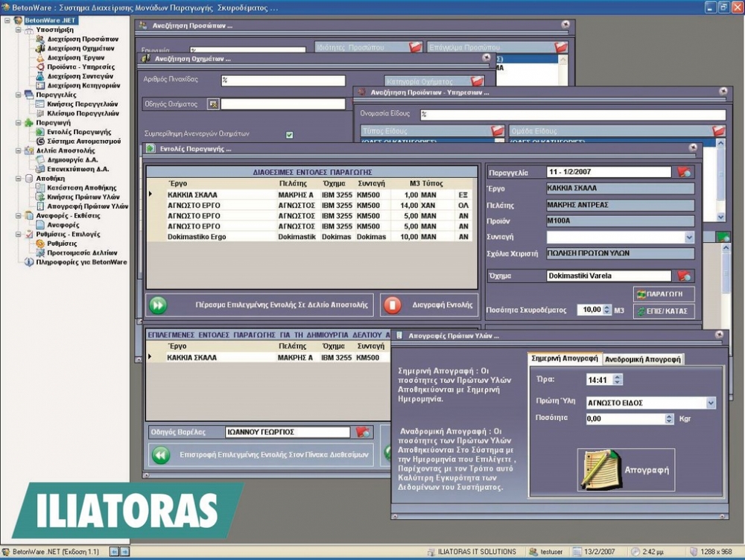Click the status bar left navigation arrow
The width and height of the screenshot is (745, 560).
click(x=114, y=552)
